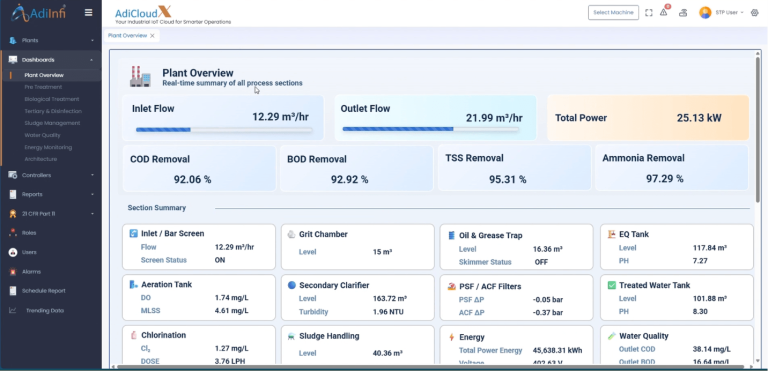This screenshot has height=371, width=768.
Task: Click the PSF / ACF Filters icon
Action: 452,286
